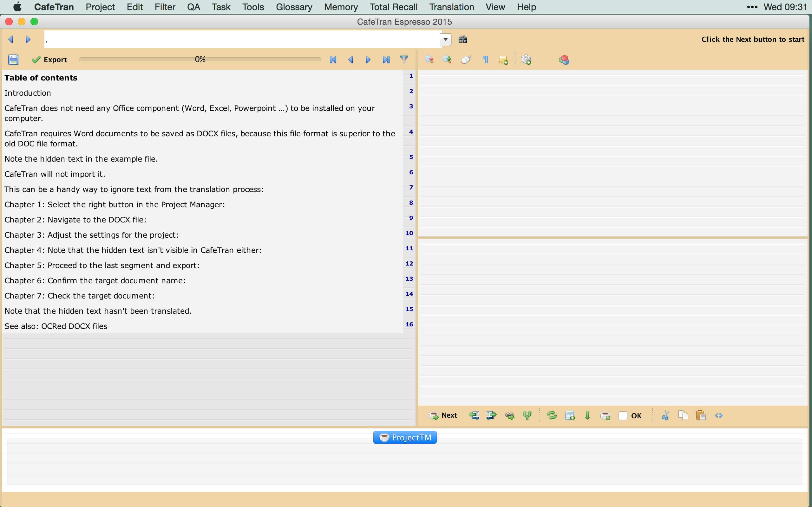The image size is (812, 507).
Task: Click the 0% progress bar
Action: click(200, 59)
